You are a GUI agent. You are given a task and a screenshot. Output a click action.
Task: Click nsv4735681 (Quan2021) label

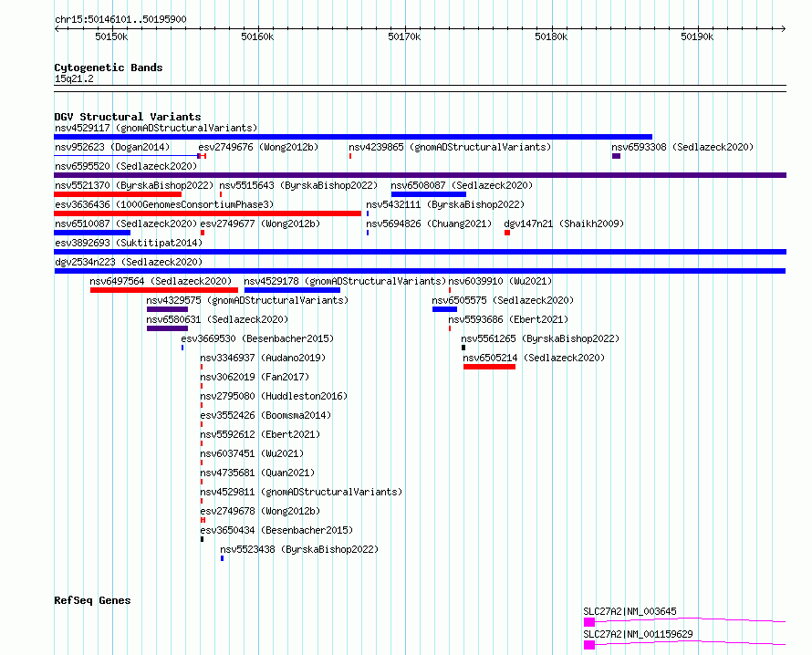click(257, 473)
